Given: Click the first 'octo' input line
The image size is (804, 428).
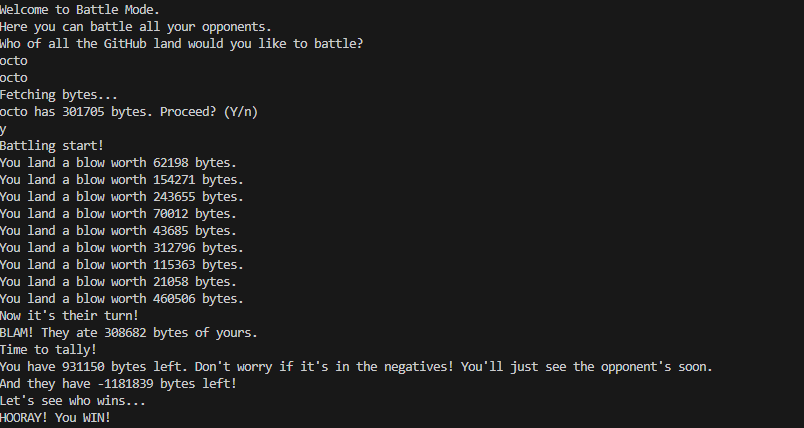Looking at the screenshot, I should tap(14, 60).
